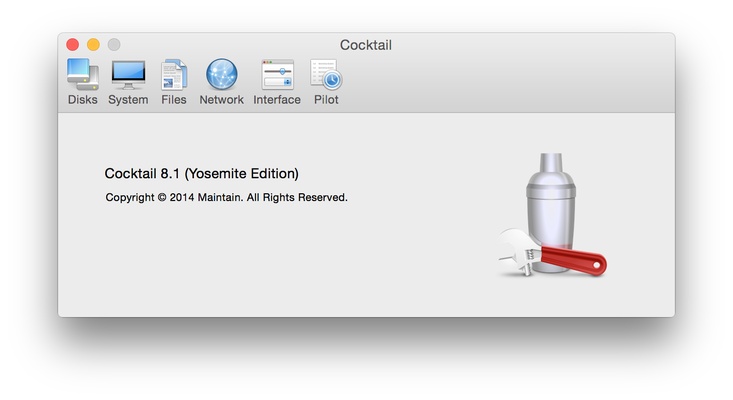Close the Cocktail window with red button
This screenshot has height=400, width=733.
point(72,44)
